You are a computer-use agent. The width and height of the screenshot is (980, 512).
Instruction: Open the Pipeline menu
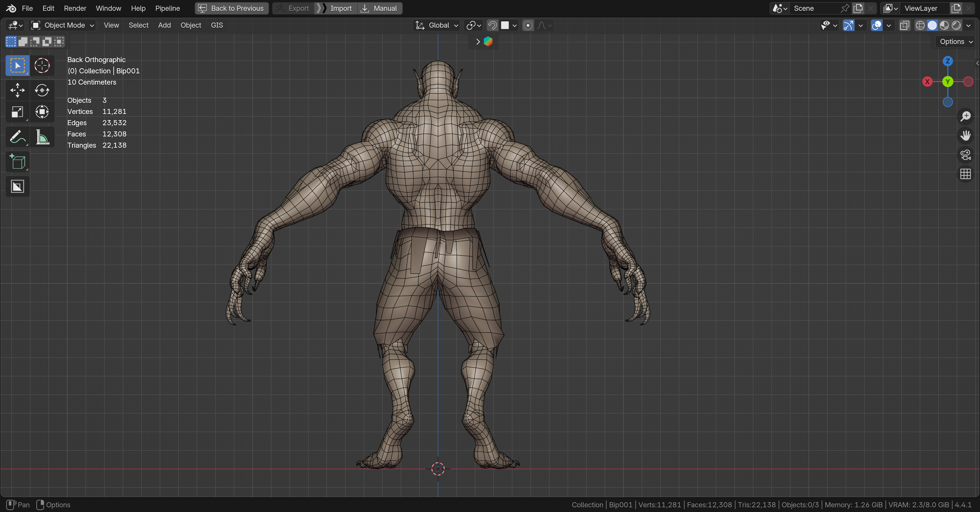pyautogui.click(x=167, y=8)
